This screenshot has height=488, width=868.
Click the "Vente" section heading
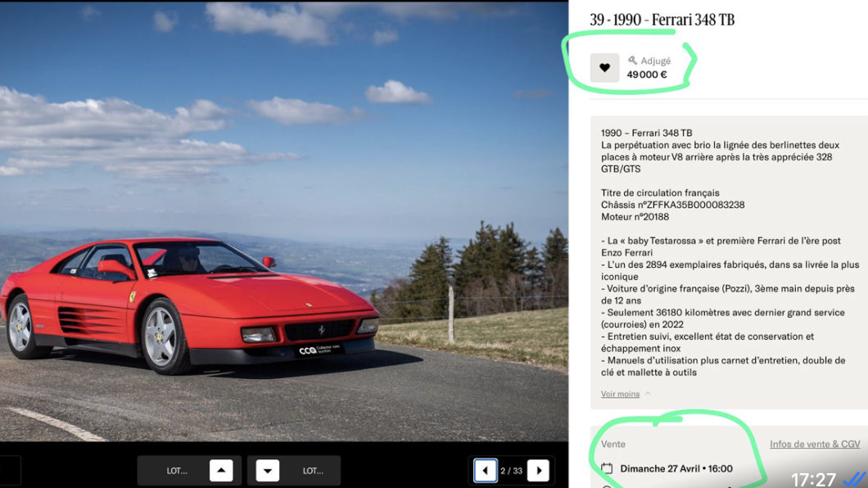pos(613,444)
